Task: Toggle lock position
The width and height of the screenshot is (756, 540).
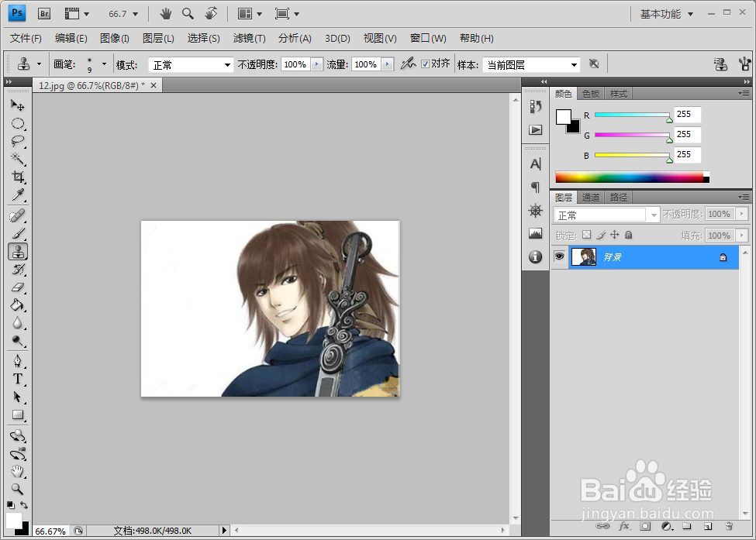Action: pos(615,235)
